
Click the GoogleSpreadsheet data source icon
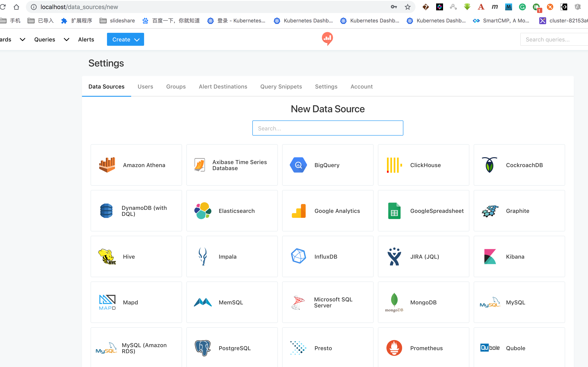pyautogui.click(x=394, y=210)
